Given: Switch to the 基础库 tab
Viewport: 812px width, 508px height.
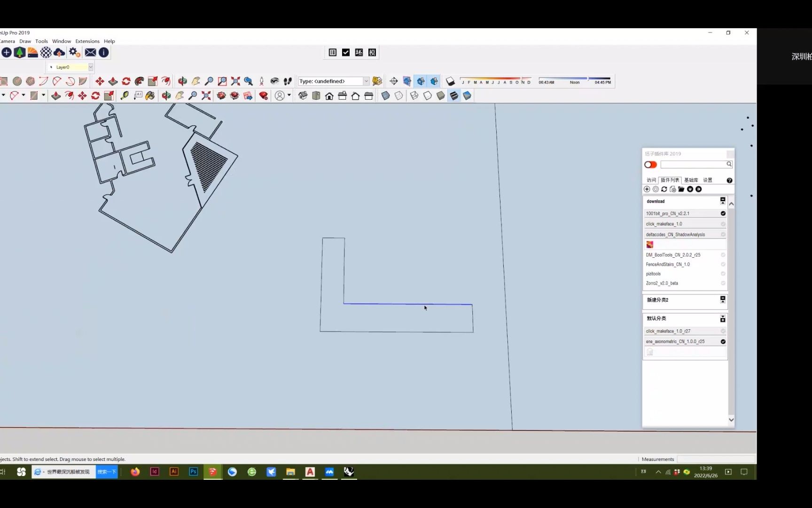Looking at the screenshot, I should tap(691, 180).
